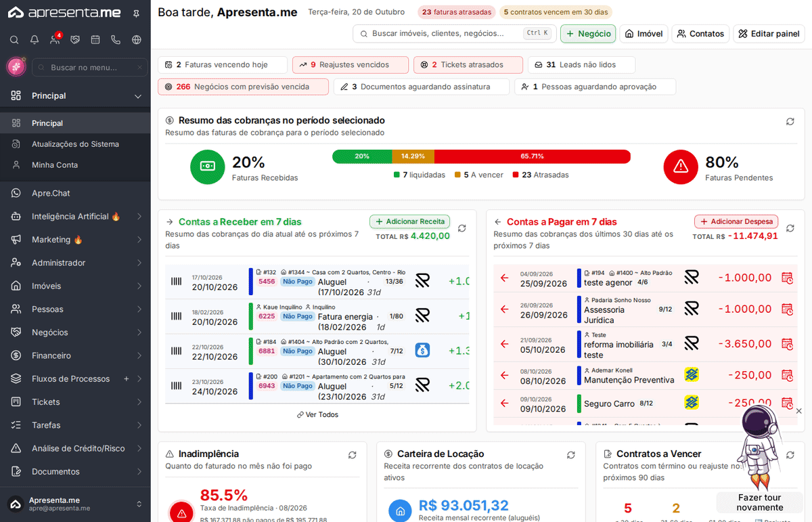The width and height of the screenshot is (812, 522).
Task: Open the 266 Negócios com previsão vencida alert
Action: coord(243,87)
